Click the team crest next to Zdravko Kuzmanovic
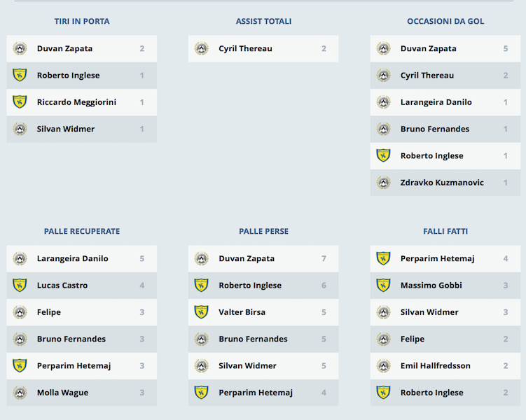 click(x=383, y=183)
